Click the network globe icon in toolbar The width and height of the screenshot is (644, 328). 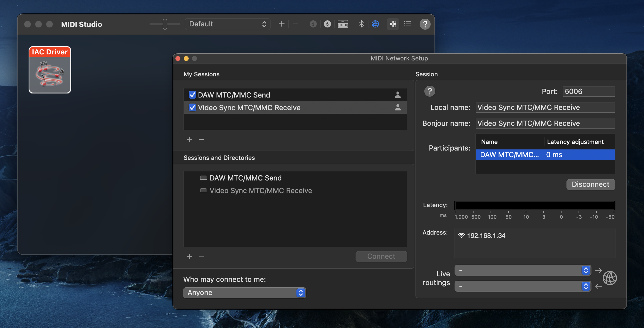[375, 24]
